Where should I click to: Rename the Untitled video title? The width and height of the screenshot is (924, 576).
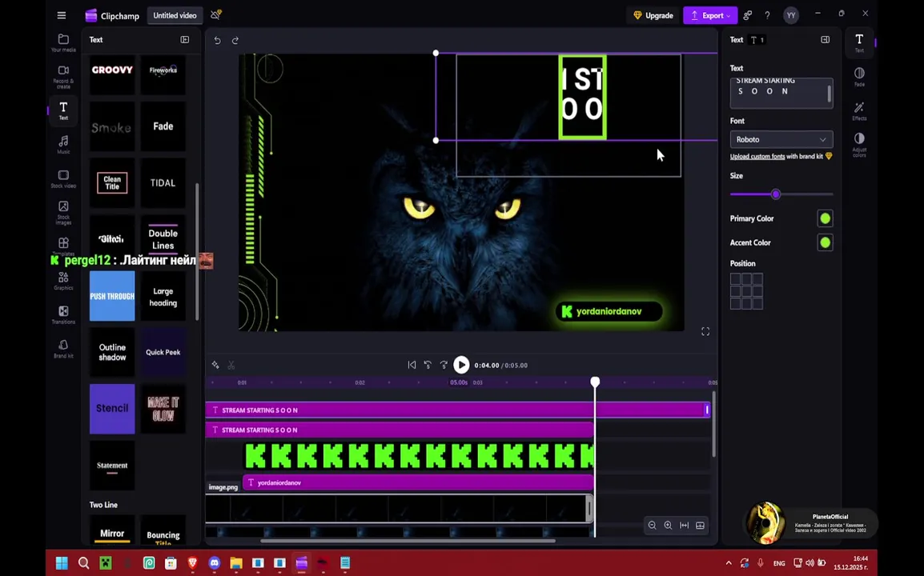point(175,15)
